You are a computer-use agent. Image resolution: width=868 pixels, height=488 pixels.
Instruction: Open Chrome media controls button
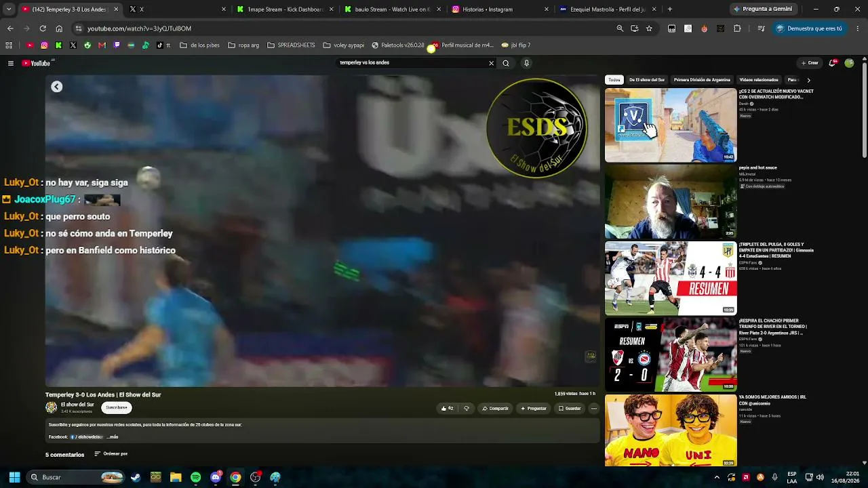[762, 28]
